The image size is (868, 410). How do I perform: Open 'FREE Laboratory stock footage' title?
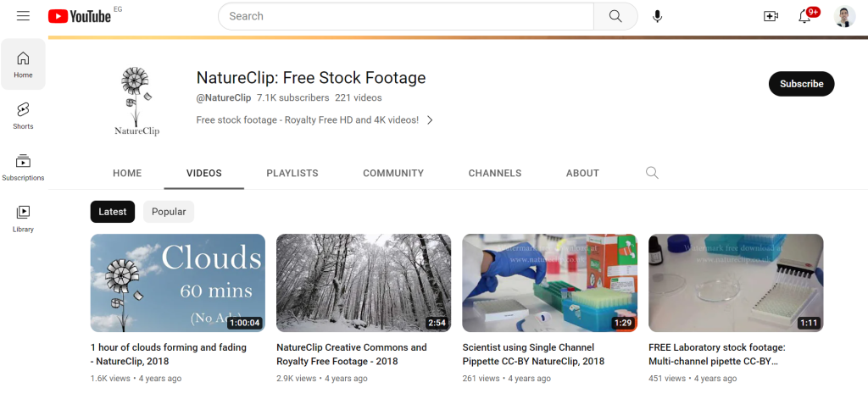(717, 354)
